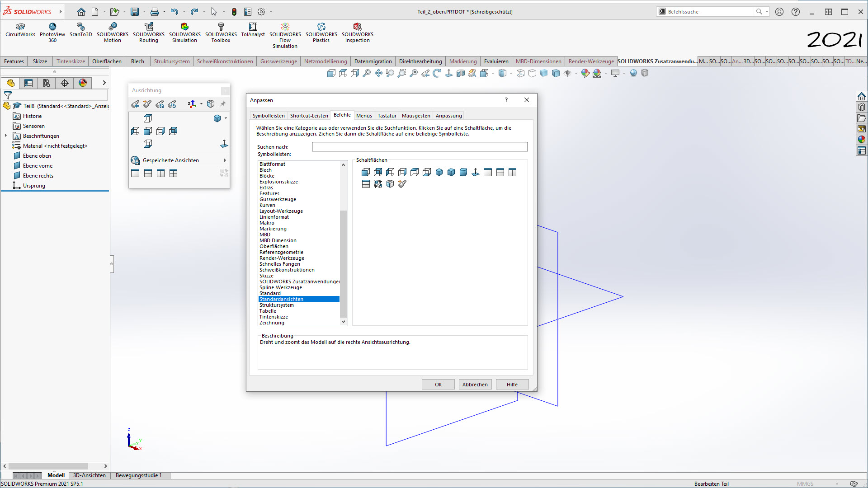Open SOLIDWORKS Plastics add-in
Image resolution: width=868 pixels, height=488 pixels.
pos(321,33)
